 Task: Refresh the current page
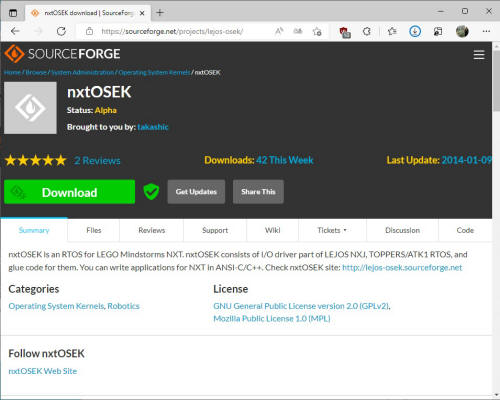[x=61, y=31]
